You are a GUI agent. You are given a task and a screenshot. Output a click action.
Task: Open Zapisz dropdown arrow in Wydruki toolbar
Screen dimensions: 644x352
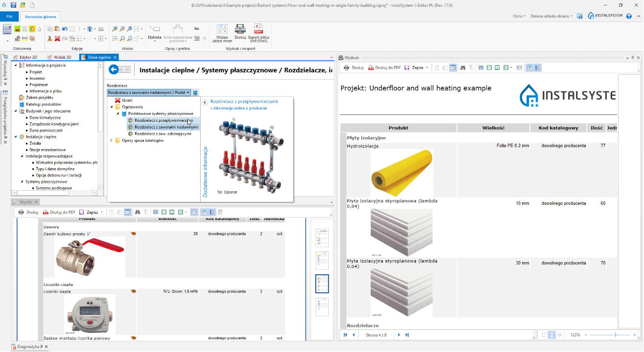coord(427,67)
